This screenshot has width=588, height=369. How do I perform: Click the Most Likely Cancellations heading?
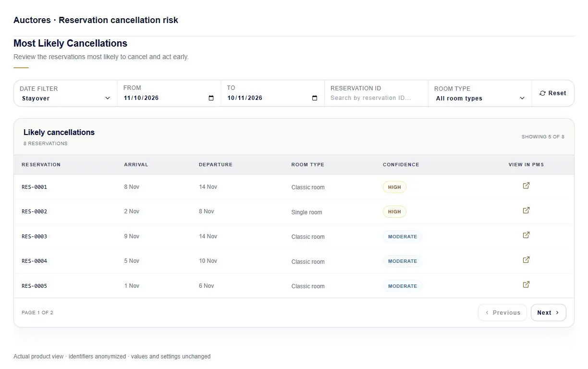pyautogui.click(x=70, y=43)
